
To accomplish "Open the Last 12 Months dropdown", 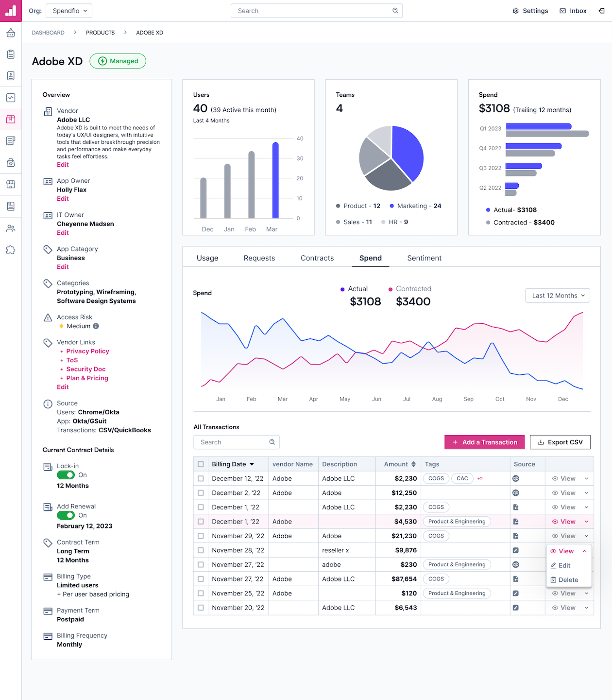I will (x=558, y=296).
